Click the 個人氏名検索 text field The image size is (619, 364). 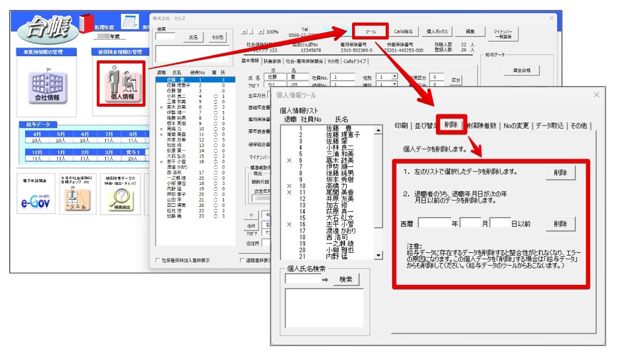pos(302,279)
